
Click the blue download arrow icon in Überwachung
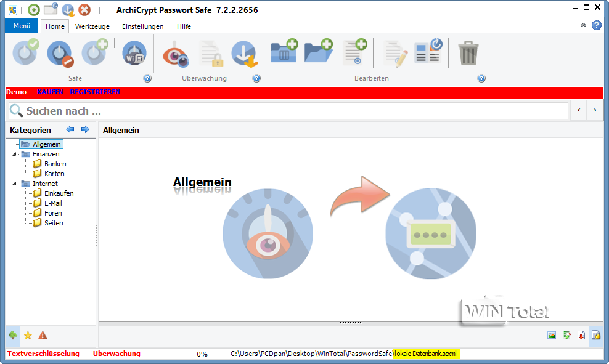pos(244,54)
